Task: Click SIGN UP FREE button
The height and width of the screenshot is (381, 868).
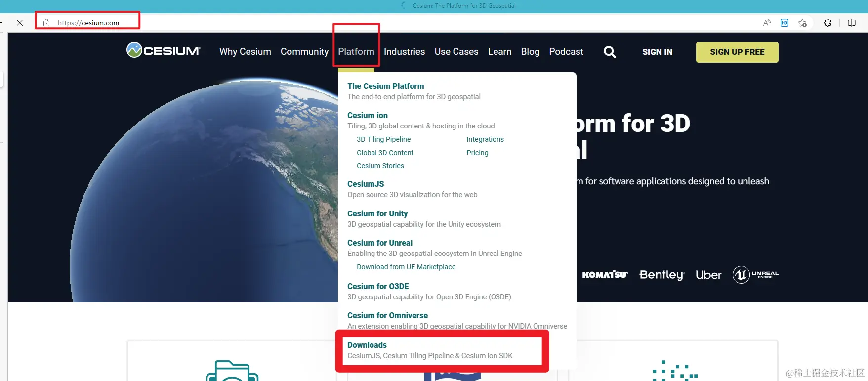Action: [737, 52]
